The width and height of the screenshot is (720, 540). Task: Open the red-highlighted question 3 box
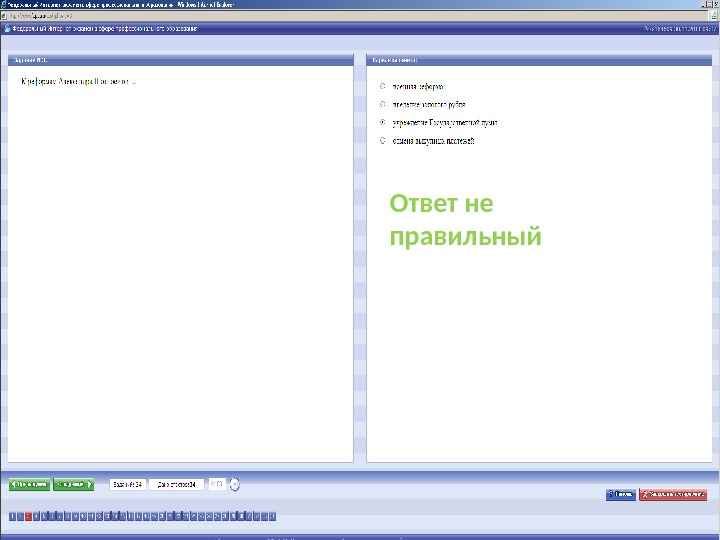pyautogui.click(x=28, y=517)
